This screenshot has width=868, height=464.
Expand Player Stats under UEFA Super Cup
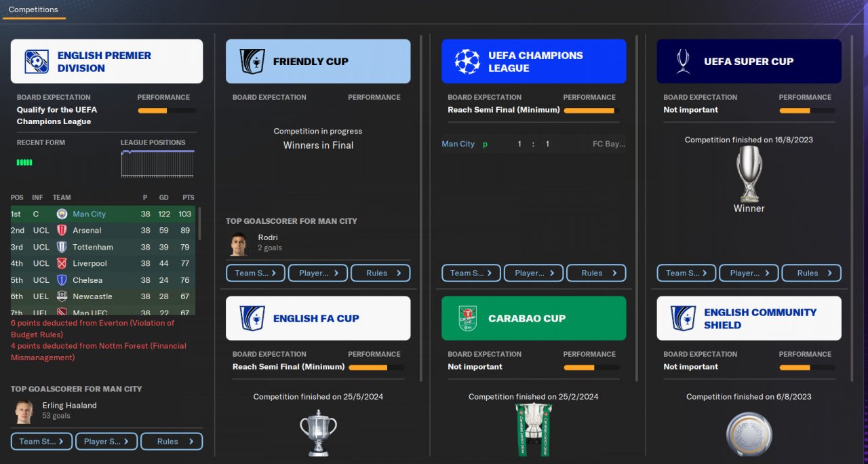tap(749, 273)
